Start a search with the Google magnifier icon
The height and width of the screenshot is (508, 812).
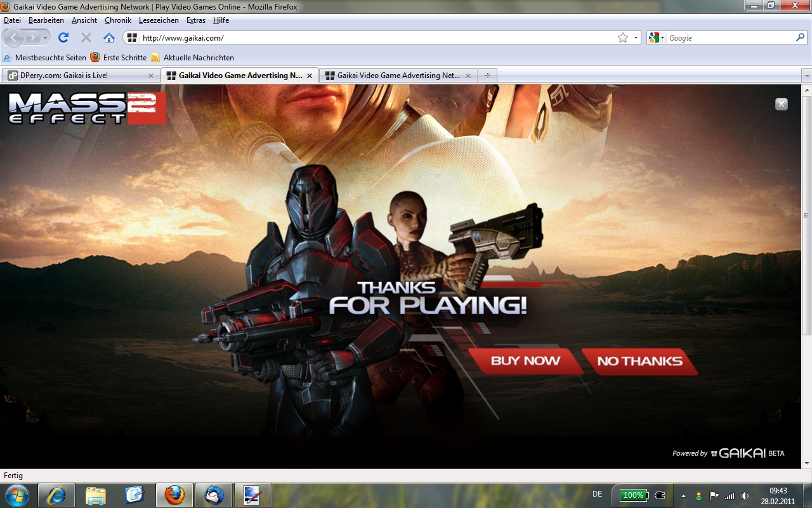799,37
